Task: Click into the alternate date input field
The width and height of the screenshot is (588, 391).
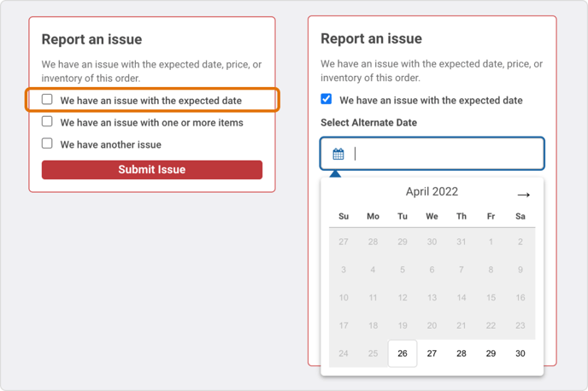Action: tap(444, 155)
